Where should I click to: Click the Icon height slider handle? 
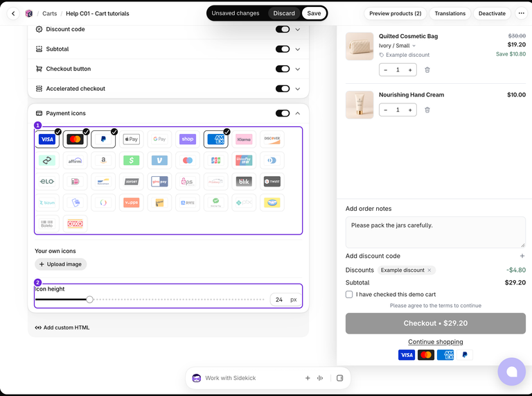(89, 300)
